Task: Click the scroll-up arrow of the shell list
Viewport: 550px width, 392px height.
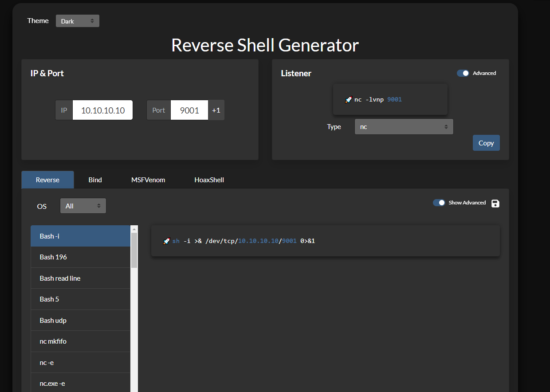Action: [134, 229]
